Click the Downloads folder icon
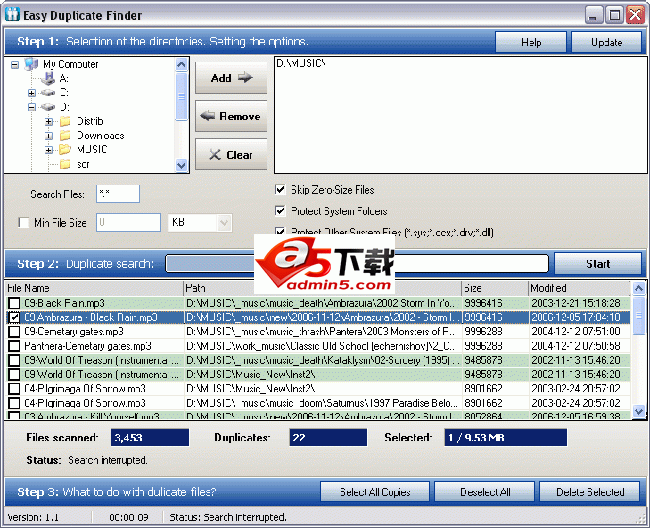The image size is (650, 528). click(x=65, y=136)
